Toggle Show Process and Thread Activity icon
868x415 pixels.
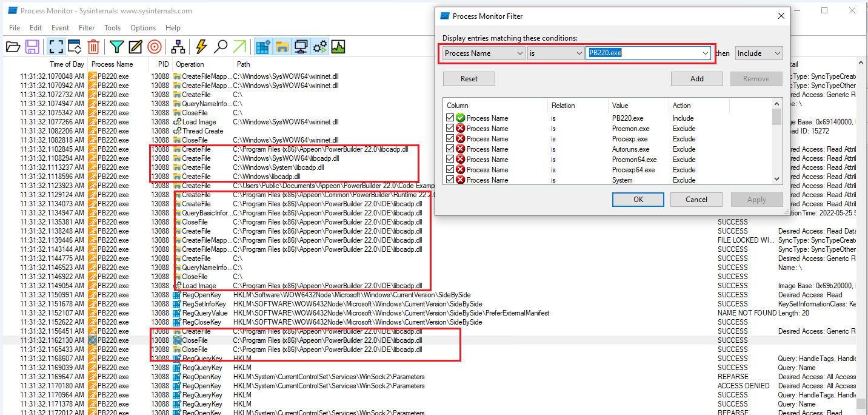[319, 46]
